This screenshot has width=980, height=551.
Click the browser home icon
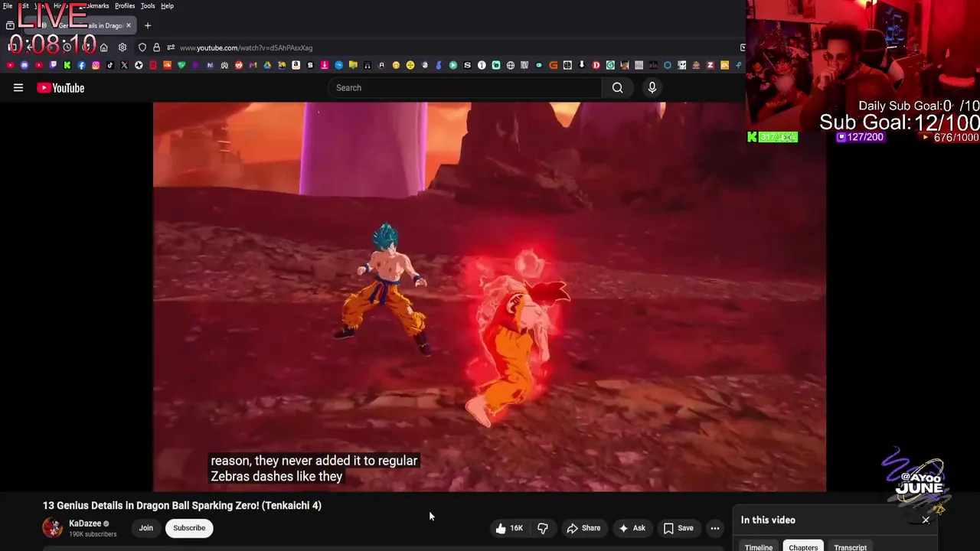(x=103, y=47)
